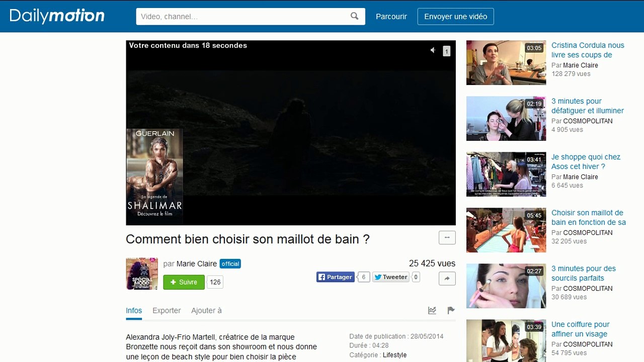Mute the ad with the speaker icon
The height and width of the screenshot is (362, 644).
pyautogui.click(x=433, y=50)
